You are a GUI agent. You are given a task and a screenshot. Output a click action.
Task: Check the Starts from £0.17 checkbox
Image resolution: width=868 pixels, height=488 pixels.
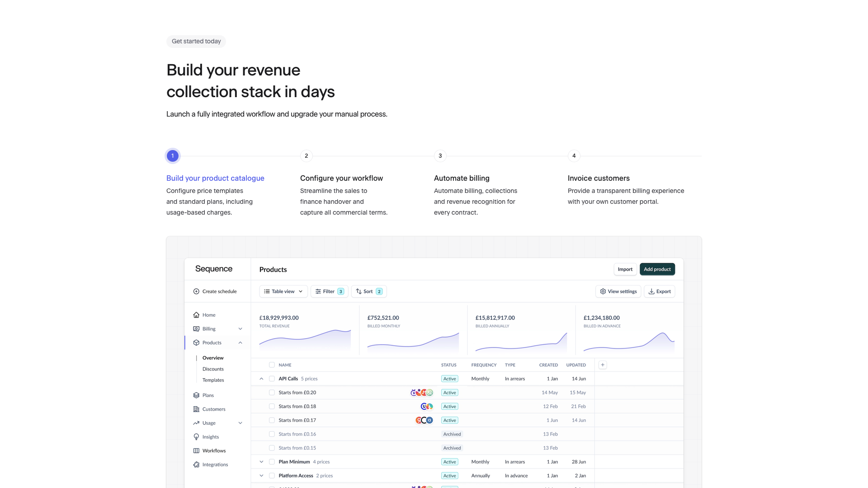(272, 420)
